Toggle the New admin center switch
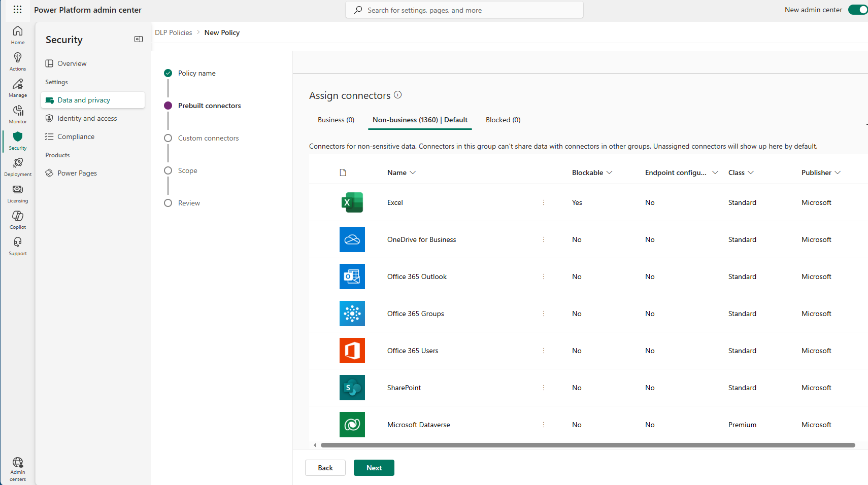 858,10
